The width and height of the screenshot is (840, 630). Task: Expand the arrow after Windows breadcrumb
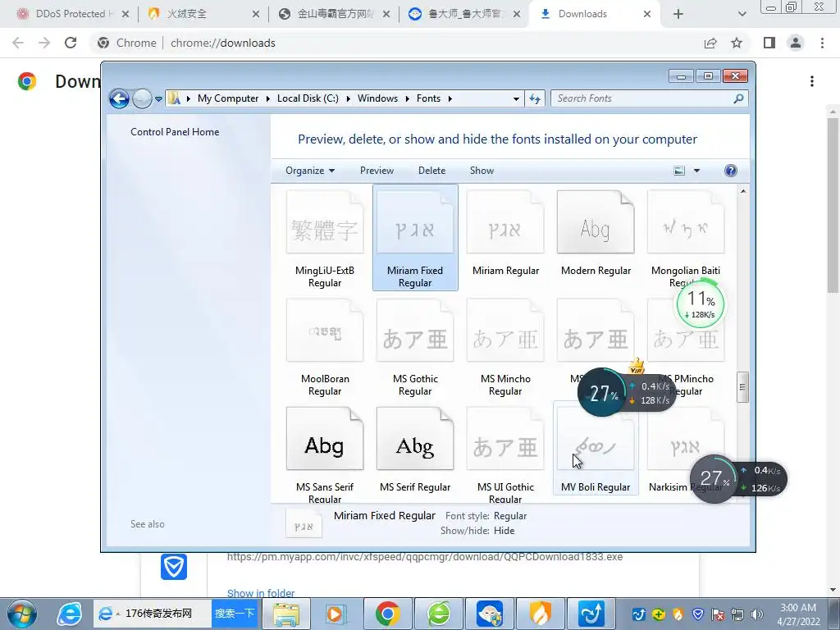coord(407,98)
